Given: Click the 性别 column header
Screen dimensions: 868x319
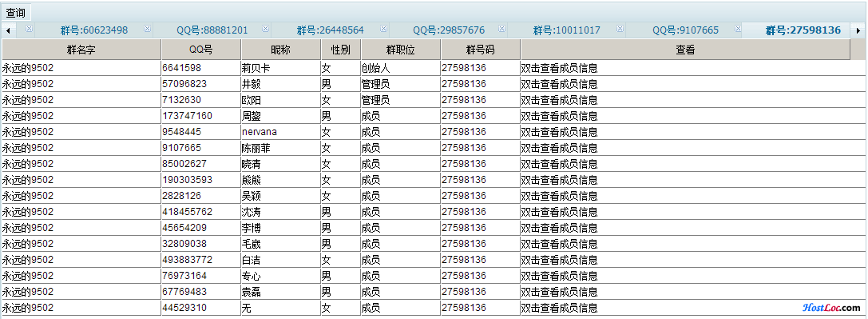Looking at the screenshot, I should point(340,50).
